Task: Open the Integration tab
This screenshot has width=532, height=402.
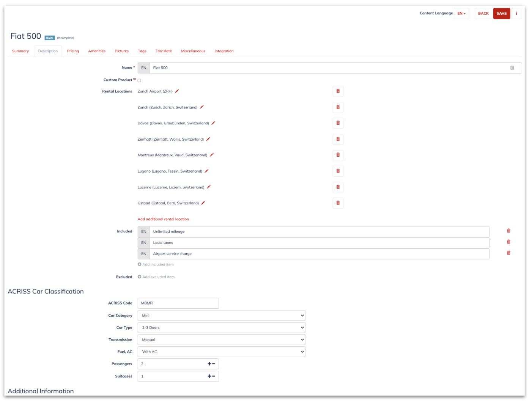Action: pos(224,51)
